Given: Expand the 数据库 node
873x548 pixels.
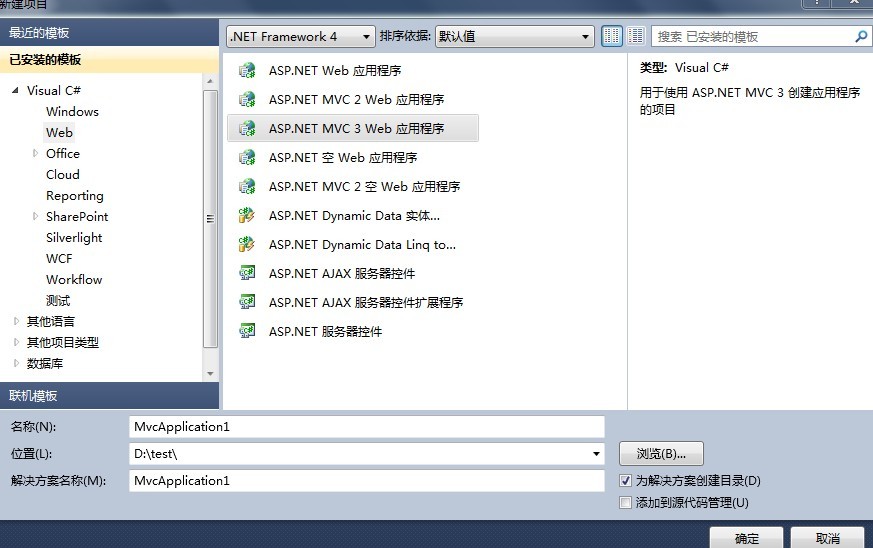Looking at the screenshot, I should (x=16, y=364).
